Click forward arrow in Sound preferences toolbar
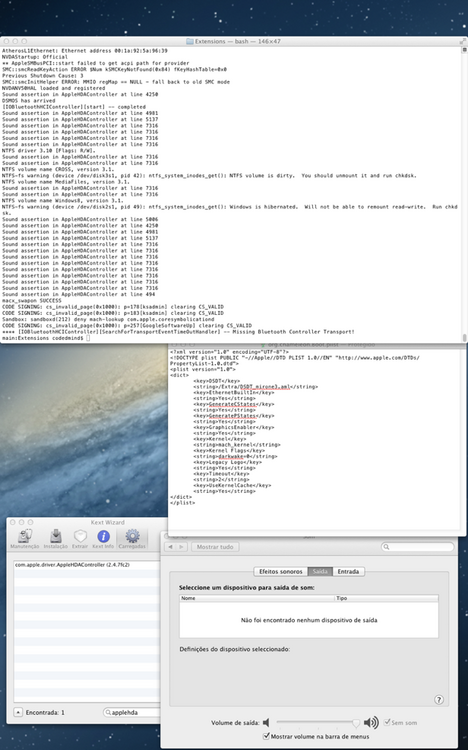Viewport: 468px width, 750px height. [182, 547]
